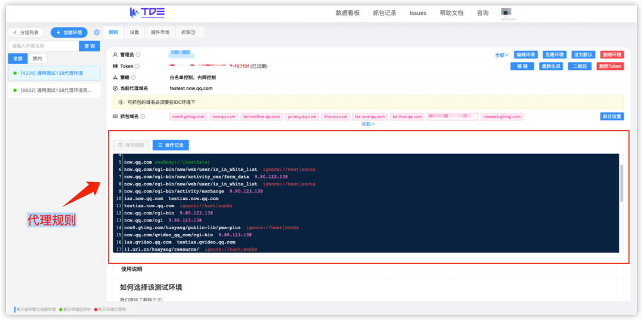Select the 全部 filter tab in sidebar
The width and height of the screenshot is (644, 320).
click(18, 59)
